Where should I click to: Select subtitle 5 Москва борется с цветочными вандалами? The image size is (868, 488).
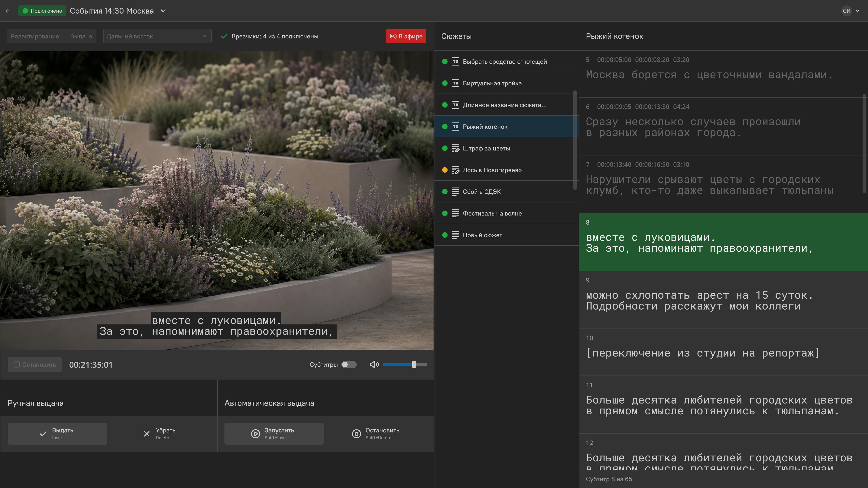click(723, 74)
